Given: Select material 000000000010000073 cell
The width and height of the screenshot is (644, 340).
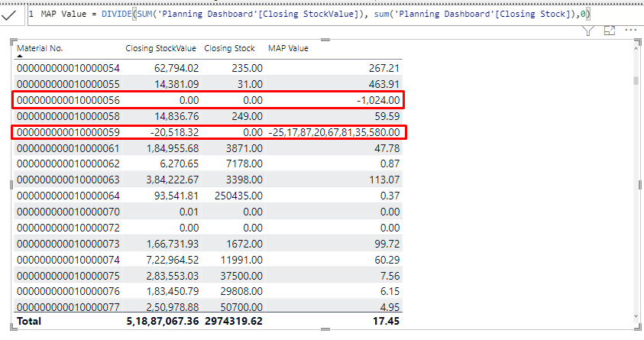Looking at the screenshot, I should (x=68, y=244).
